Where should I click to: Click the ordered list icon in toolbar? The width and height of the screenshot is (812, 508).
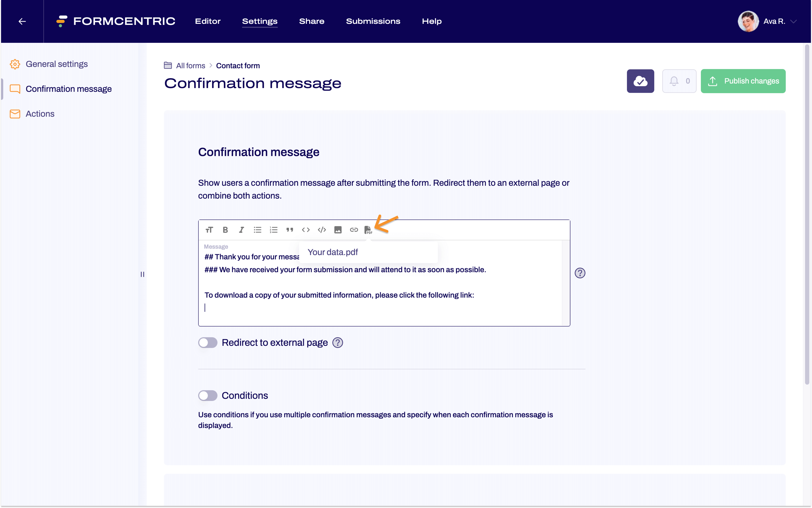coord(273,229)
